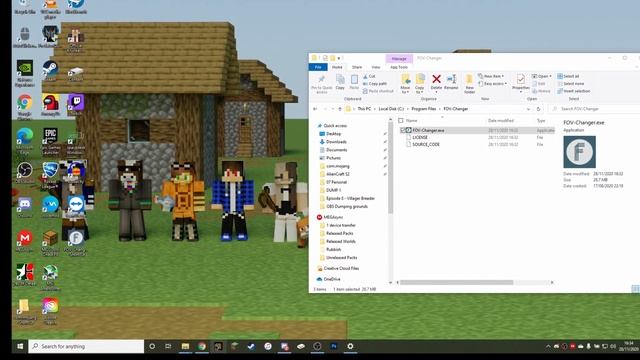Open Google Chrome desktop shortcut
640x360 pixels.
click(24, 106)
